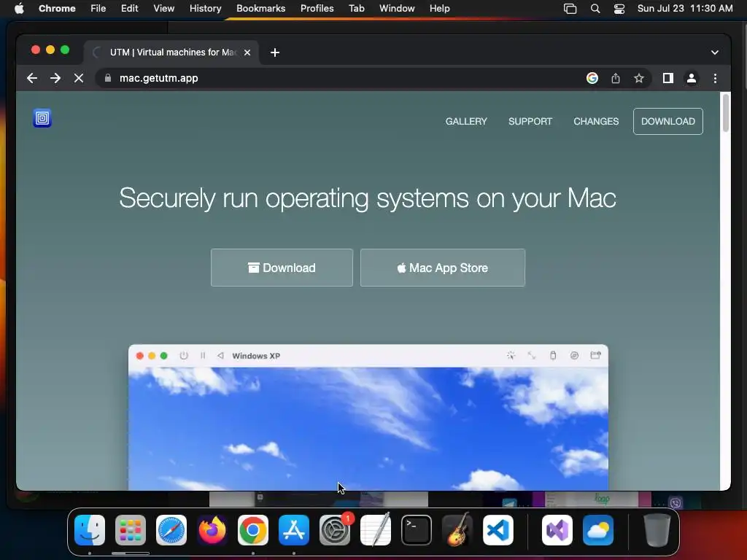The height and width of the screenshot is (560, 747).
Task: Click Chrome icon in the Dock
Action: tap(253, 530)
